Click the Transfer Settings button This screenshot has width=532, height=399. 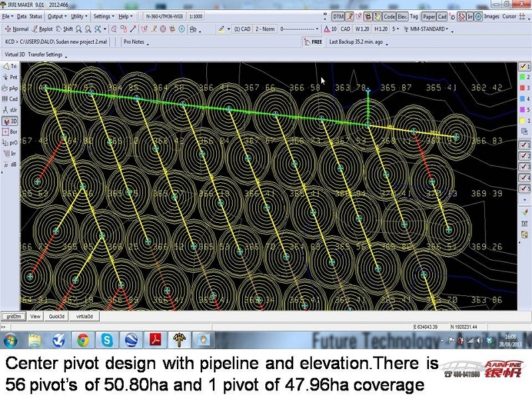[x=45, y=55]
